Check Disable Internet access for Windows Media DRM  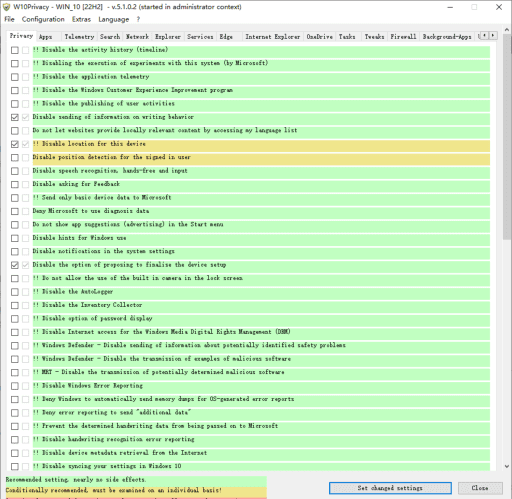(x=14, y=332)
